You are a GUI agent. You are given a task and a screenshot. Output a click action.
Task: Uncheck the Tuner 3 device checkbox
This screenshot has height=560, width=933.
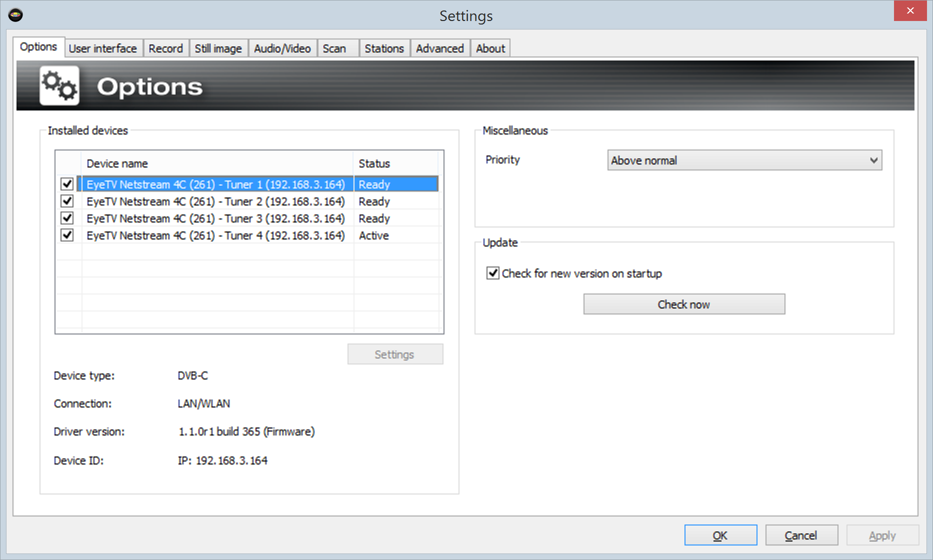(x=67, y=218)
